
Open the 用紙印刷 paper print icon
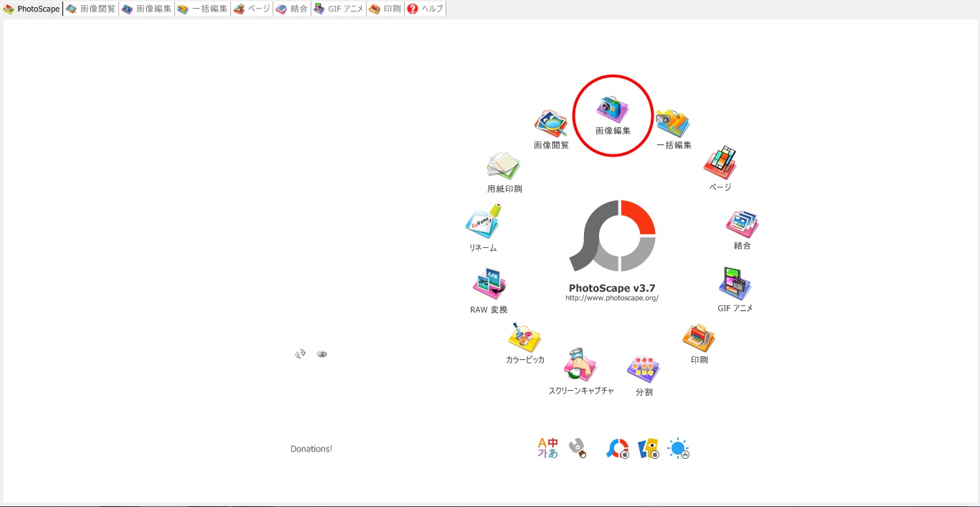pyautogui.click(x=504, y=168)
